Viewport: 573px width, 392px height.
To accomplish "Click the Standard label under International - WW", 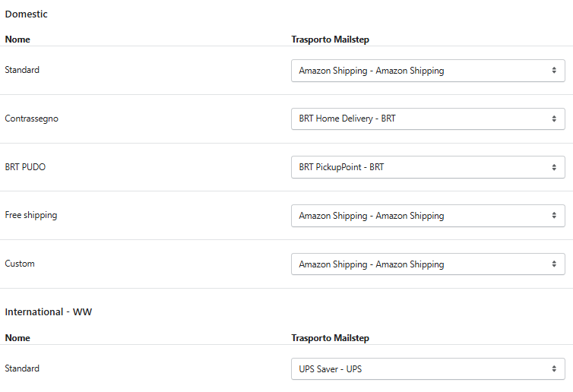I will point(22,368).
